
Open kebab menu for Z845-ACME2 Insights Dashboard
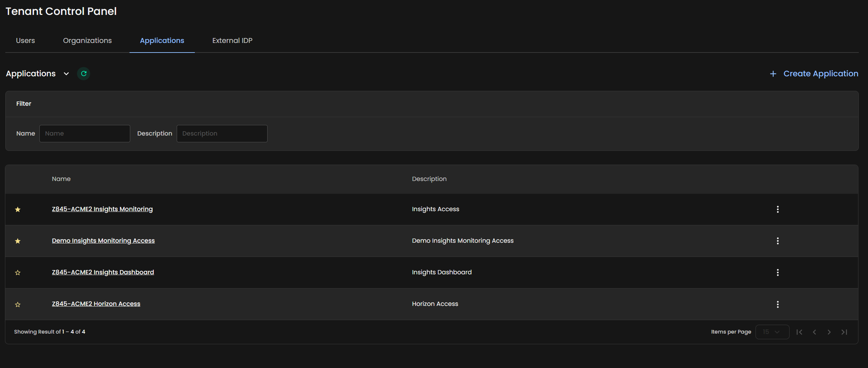778,273
